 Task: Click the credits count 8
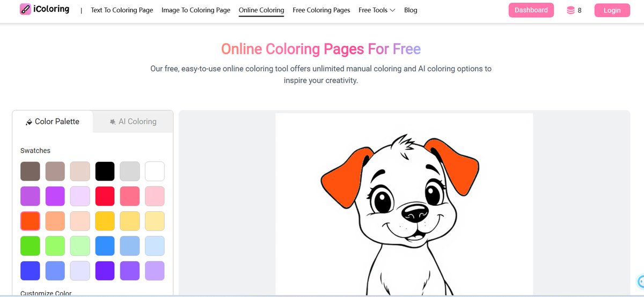pyautogui.click(x=580, y=10)
